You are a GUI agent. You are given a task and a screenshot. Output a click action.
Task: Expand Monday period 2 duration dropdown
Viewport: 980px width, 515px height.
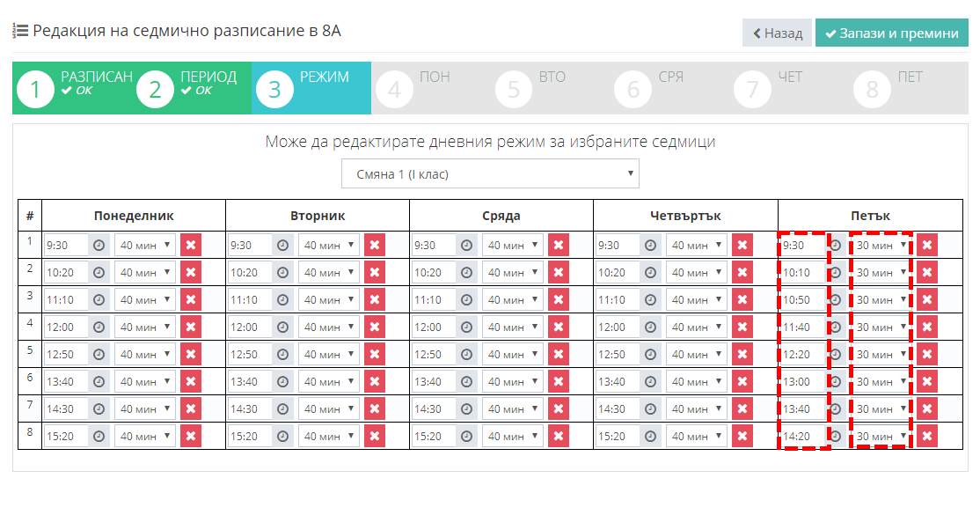click(x=145, y=273)
